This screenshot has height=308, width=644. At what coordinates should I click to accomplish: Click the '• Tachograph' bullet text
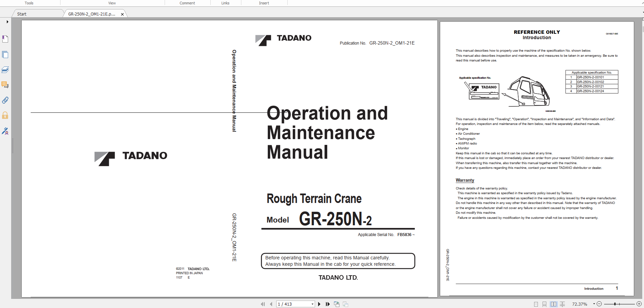pos(466,139)
